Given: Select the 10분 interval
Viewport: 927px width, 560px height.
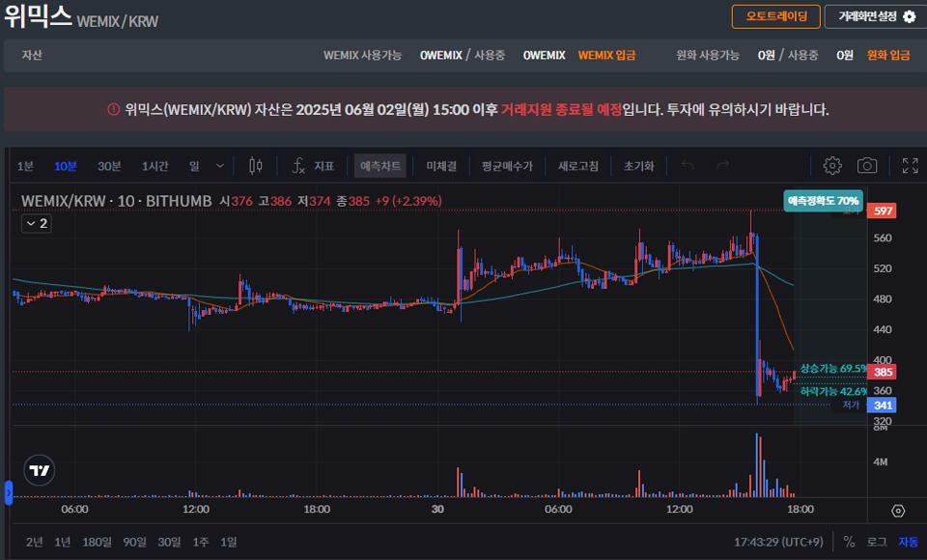Looking at the screenshot, I should tap(66, 166).
